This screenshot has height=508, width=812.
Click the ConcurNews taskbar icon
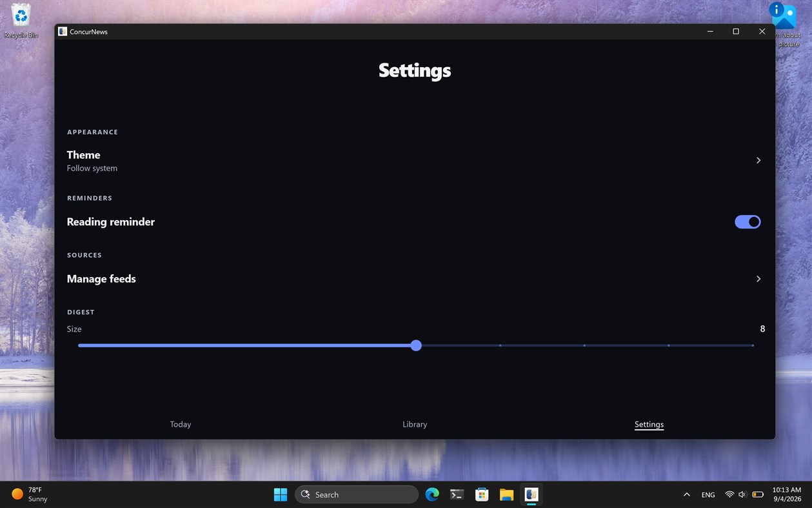pos(531,494)
